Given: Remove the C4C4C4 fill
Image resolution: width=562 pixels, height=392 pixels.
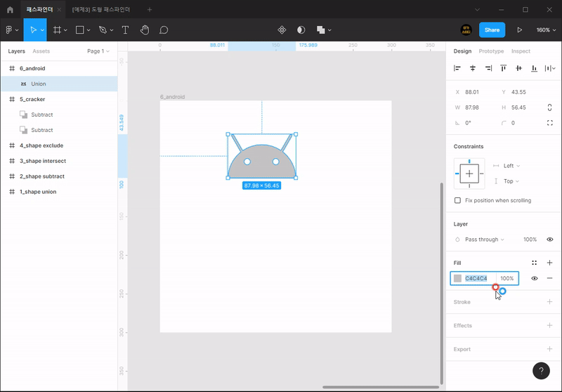Looking at the screenshot, I should (x=549, y=278).
